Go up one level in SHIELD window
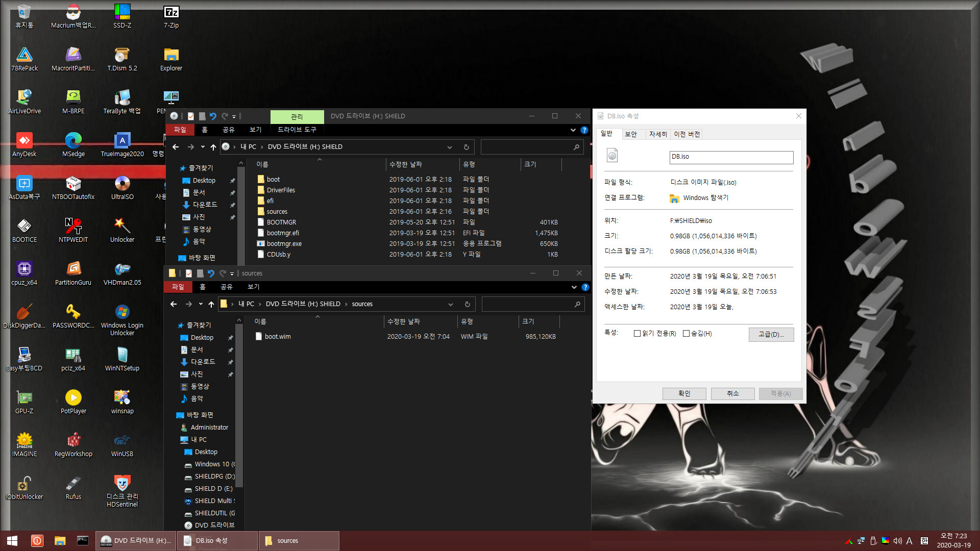The height and width of the screenshot is (551, 980). click(213, 147)
